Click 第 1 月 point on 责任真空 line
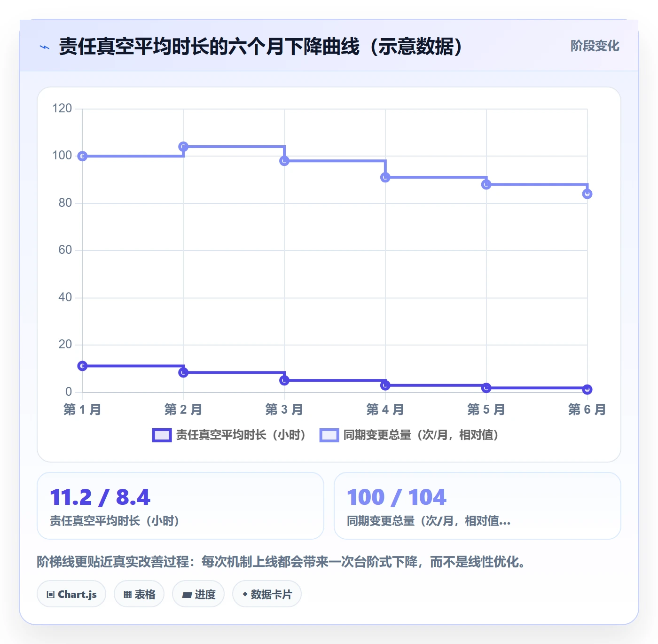658x644 pixels. pyautogui.click(x=82, y=366)
